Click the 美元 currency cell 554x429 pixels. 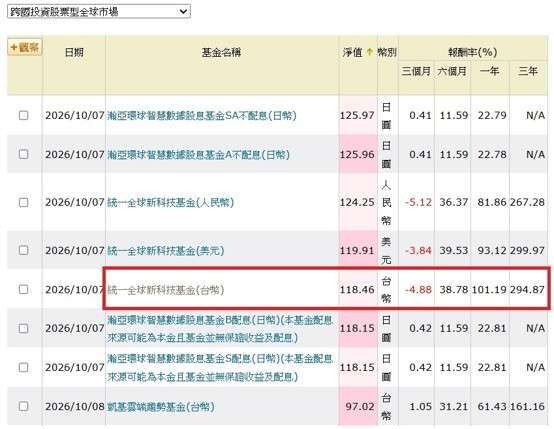[x=386, y=251]
